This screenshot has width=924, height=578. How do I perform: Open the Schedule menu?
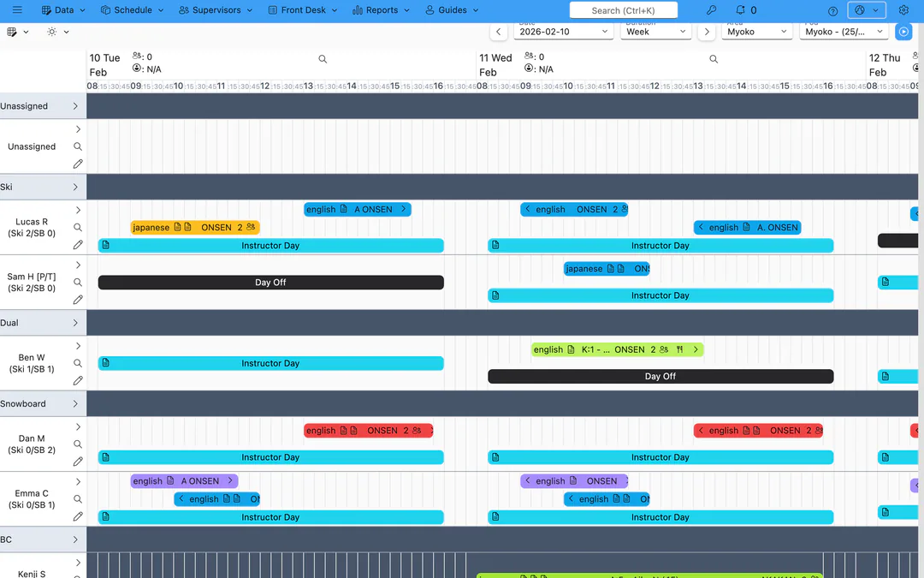pos(132,10)
